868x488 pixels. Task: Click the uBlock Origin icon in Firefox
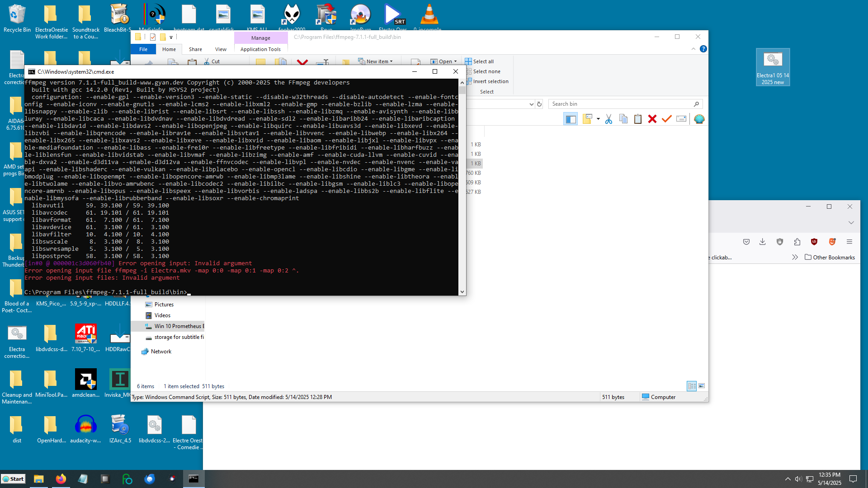click(814, 242)
